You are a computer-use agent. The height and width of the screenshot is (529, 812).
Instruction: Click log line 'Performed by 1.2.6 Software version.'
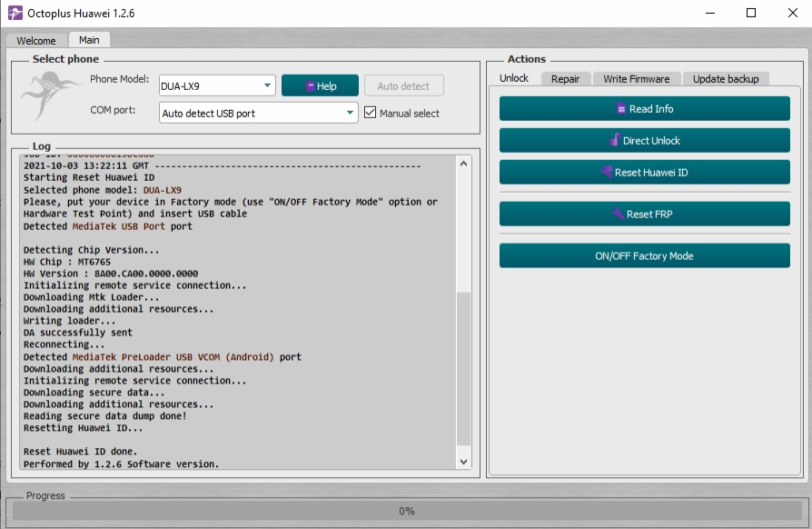coord(121,464)
